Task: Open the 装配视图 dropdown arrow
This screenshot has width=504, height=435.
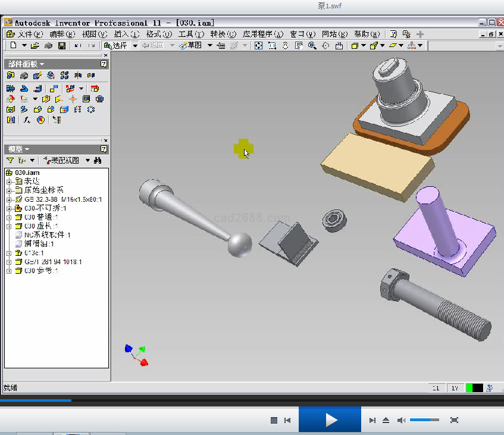Action: click(x=87, y=161)
